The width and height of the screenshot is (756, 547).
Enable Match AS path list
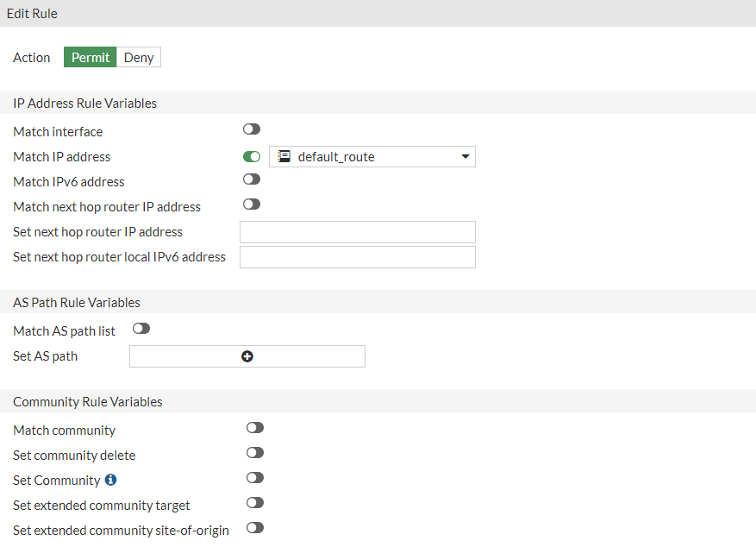141,329
